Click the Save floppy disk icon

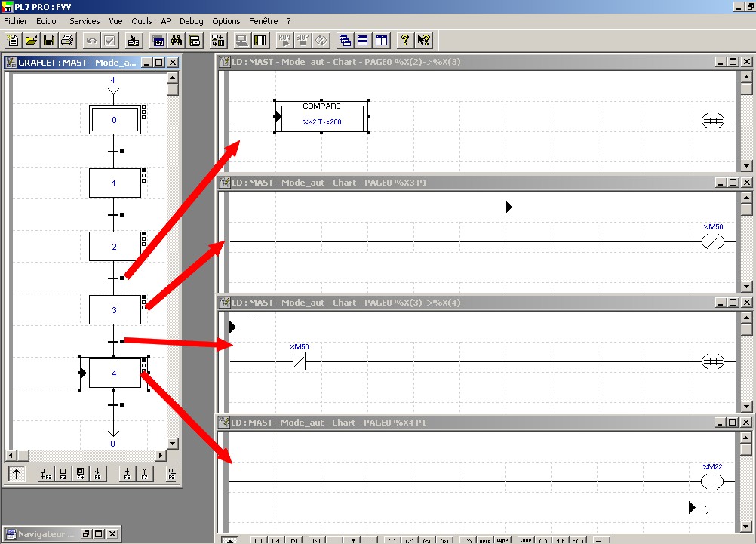coord(49,41)
